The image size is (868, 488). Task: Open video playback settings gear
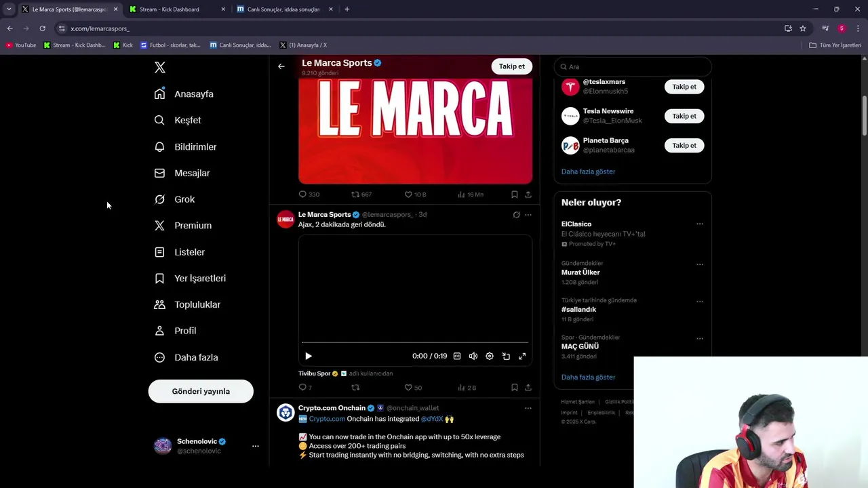tap(490, 356)
